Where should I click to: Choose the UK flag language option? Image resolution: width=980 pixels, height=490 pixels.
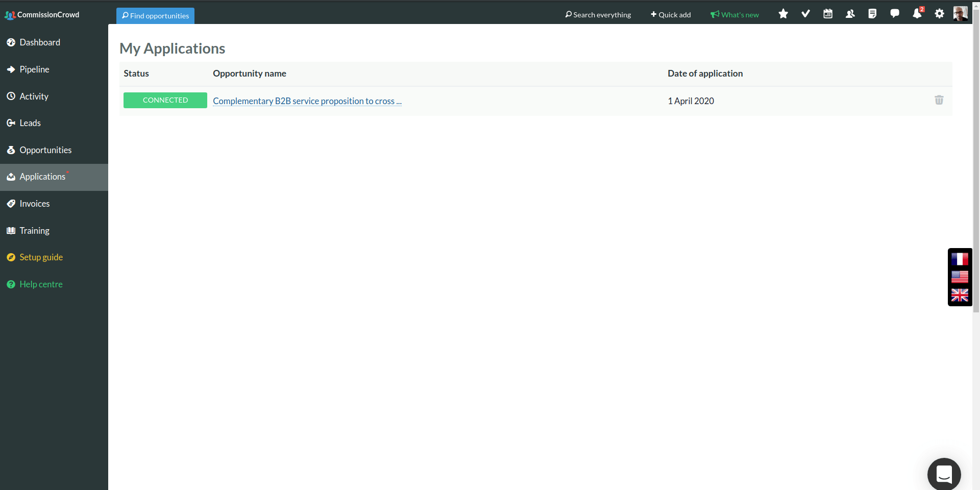[960, 295]
